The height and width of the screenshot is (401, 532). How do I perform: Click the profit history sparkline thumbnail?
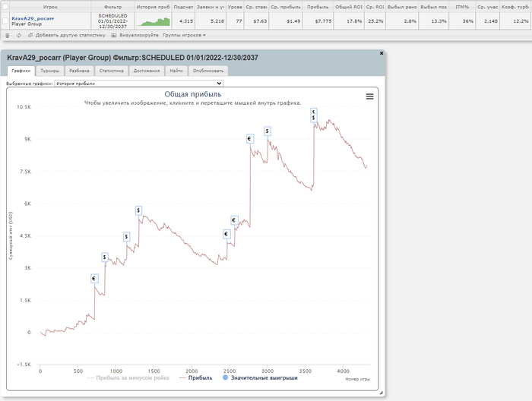click(154, 22)
